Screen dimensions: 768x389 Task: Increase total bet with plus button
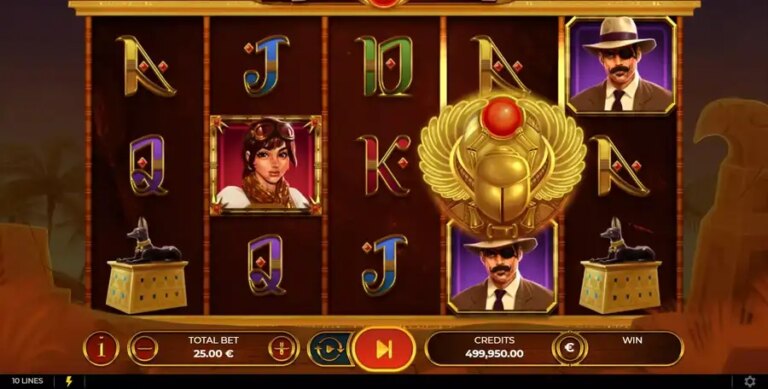coord(282,349)
